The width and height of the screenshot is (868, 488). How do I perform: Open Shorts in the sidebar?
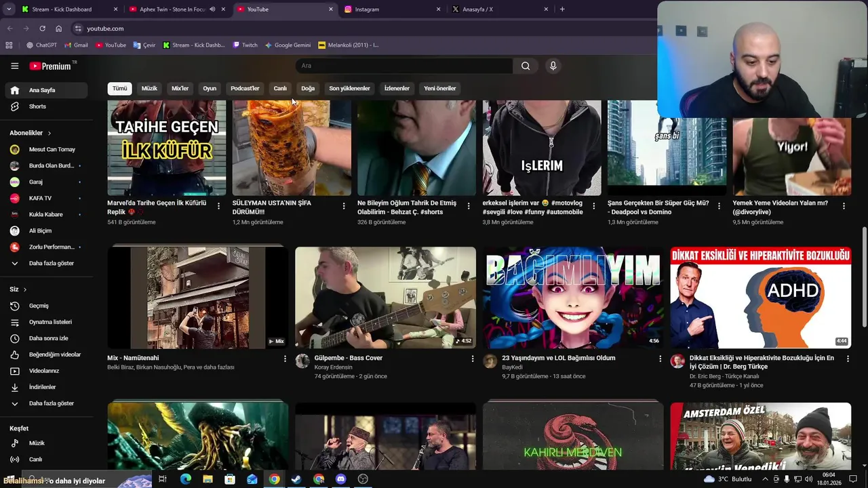point(46,106)
